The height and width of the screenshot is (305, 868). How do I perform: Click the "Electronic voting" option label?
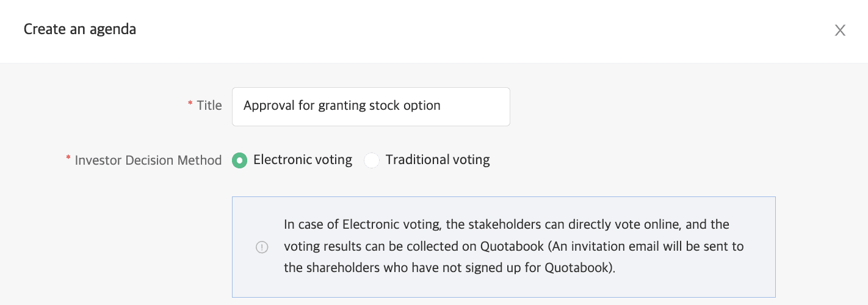(303, 160)
